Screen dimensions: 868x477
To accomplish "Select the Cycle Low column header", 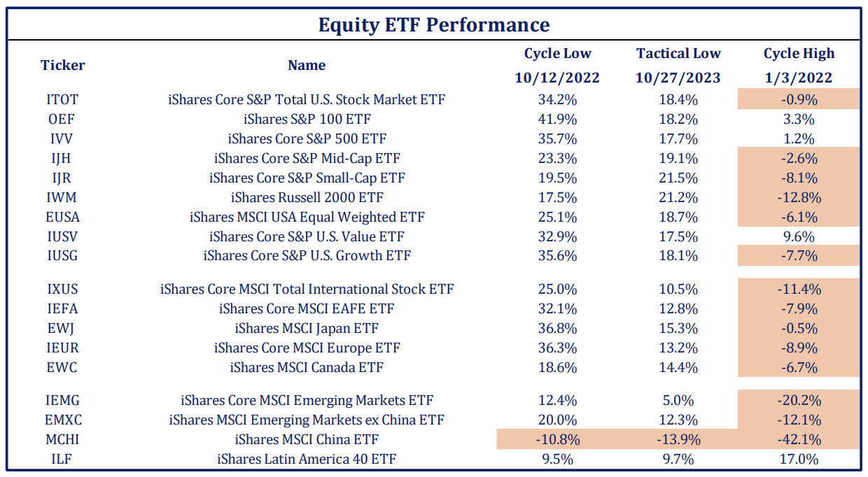I will tap(557, 54).
